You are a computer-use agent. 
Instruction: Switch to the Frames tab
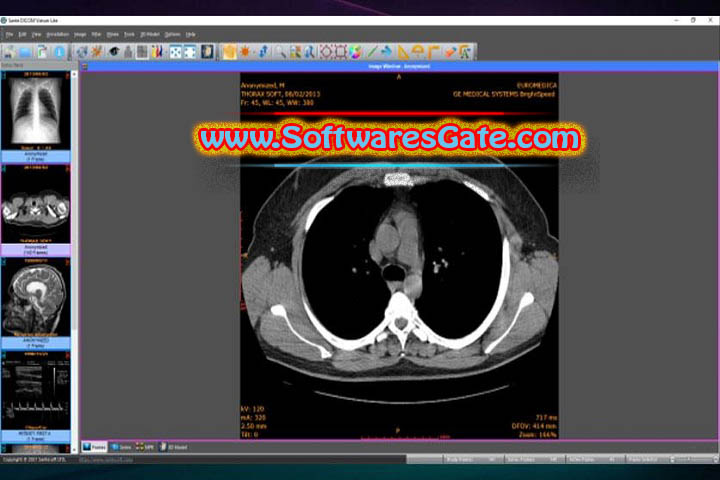pos(94,447)
